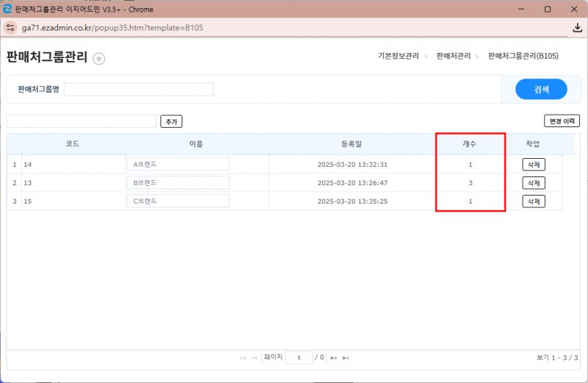
Task: Click the ezadmin logo in title bar
Action: click(x=7, y=9)
